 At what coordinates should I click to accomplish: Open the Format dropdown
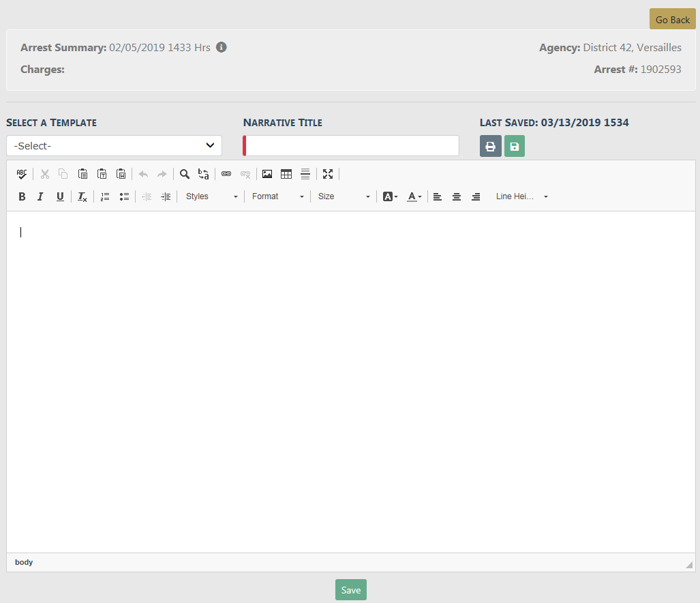(x=277, y=196)
